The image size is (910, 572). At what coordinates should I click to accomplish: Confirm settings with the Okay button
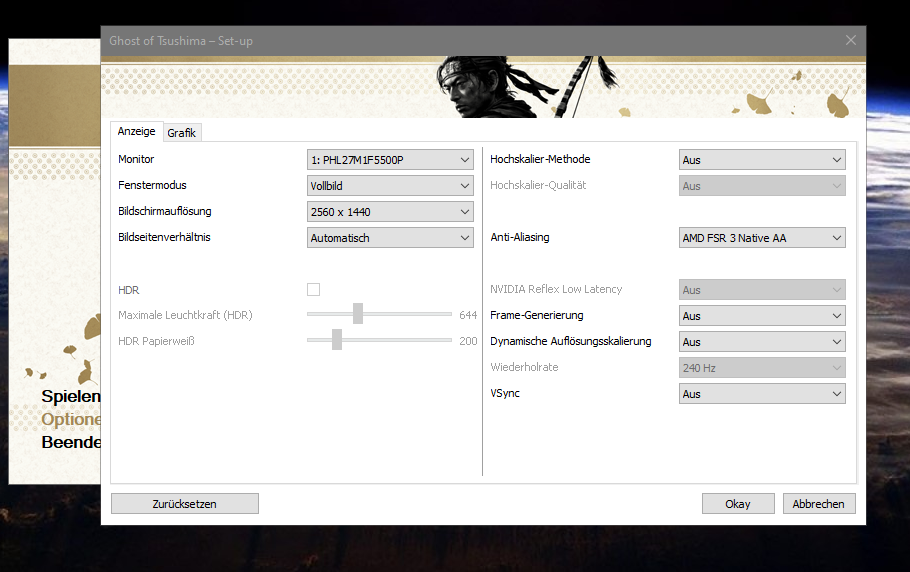(738, 504)
